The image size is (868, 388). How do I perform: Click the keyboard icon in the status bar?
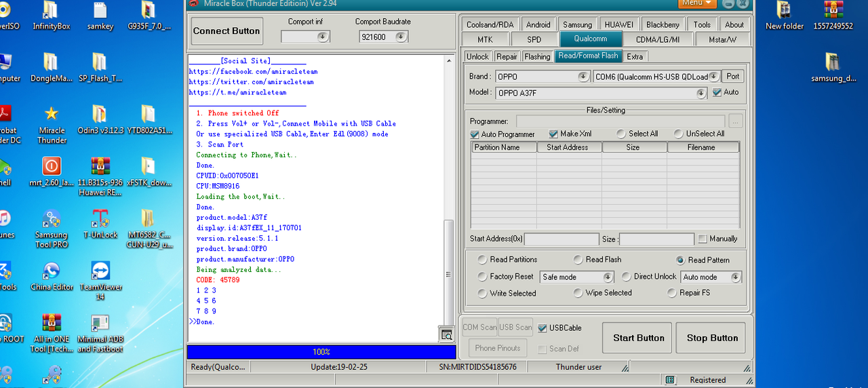[x=670, y=380]
